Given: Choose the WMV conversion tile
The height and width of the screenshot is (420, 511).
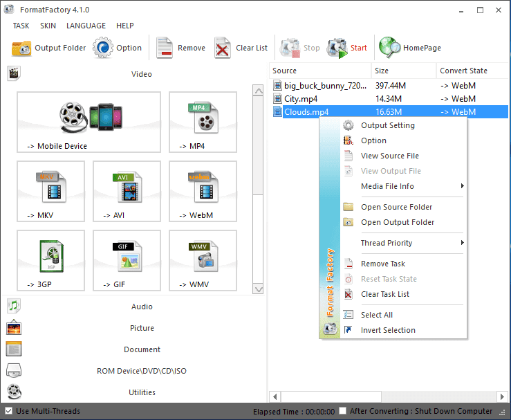Looking at the screenshot, I should tap(203, 260).
